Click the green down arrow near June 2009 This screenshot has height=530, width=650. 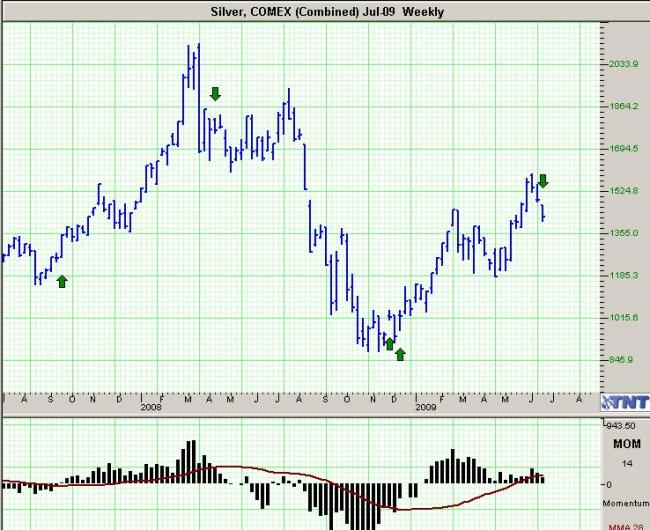click(x=543, y=181)
